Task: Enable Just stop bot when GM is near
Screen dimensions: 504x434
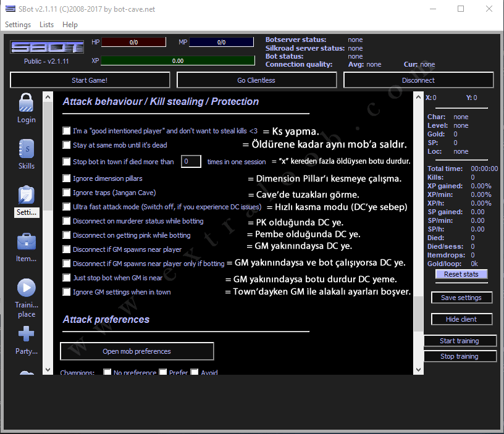Action: pyautogui.click(x=67, y=278)
